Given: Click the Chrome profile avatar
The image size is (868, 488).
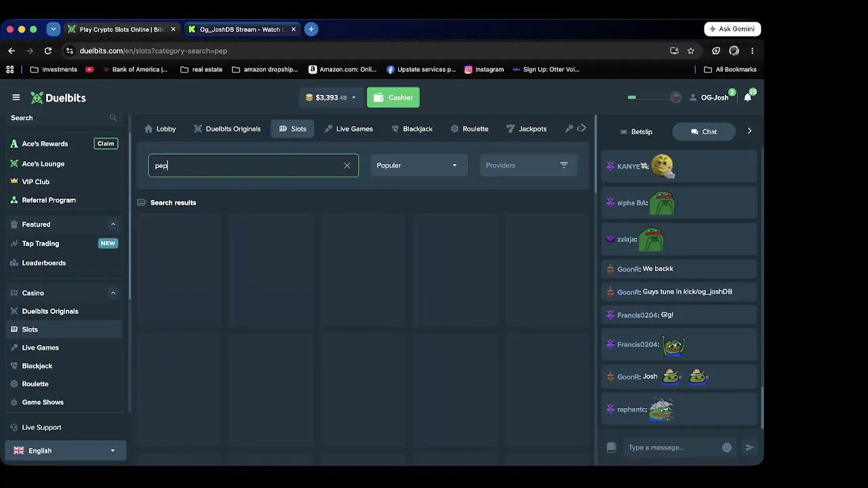Looking at the screenshot, I should pyautogui.click(x=734, y=51).
